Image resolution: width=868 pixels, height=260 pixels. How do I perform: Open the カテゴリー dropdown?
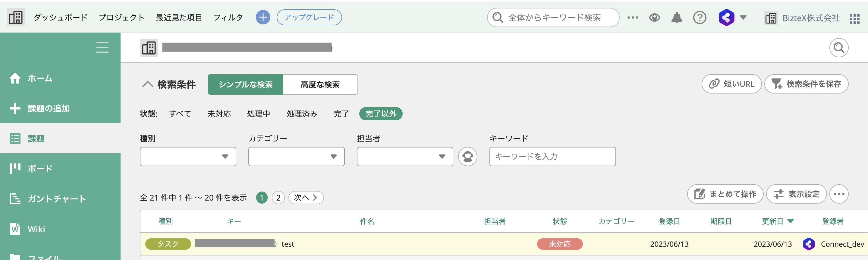click(x=297, y=157)
